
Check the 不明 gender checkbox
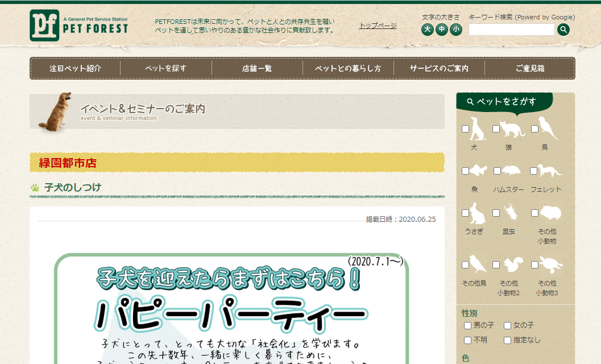click(x=467, y=340)
